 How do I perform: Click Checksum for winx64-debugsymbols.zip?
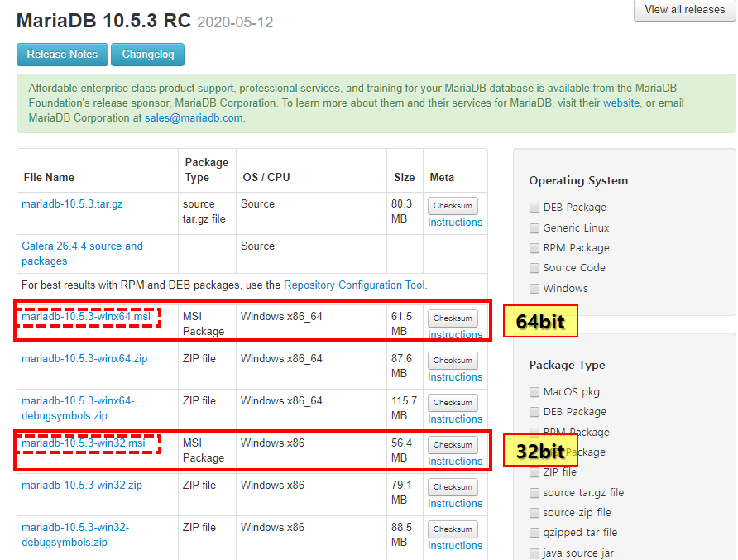click(x=453, y=403)
